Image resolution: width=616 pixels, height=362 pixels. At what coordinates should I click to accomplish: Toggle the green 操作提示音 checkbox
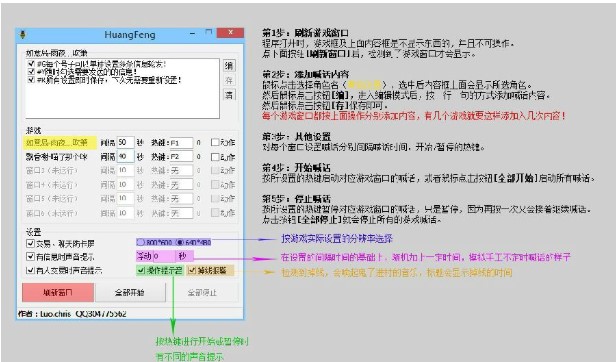(141, 270)
